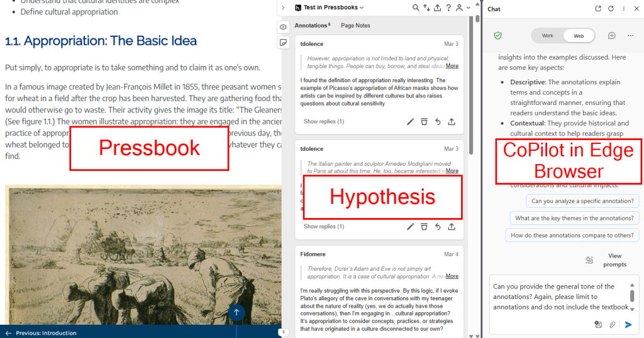This screenshot has width=644, height=338.
Task: Expand More on the Modigliani quote
Action: pyautogui.click(x=452, y=171)
